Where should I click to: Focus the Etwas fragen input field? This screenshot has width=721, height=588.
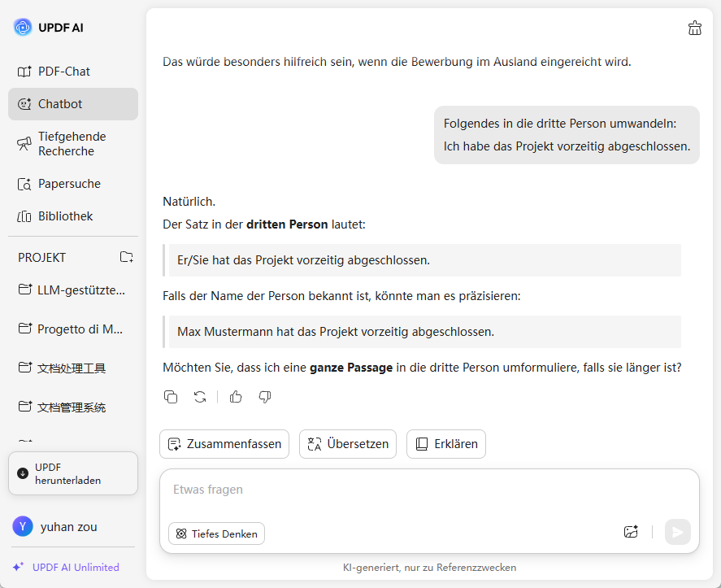(429, 490)
